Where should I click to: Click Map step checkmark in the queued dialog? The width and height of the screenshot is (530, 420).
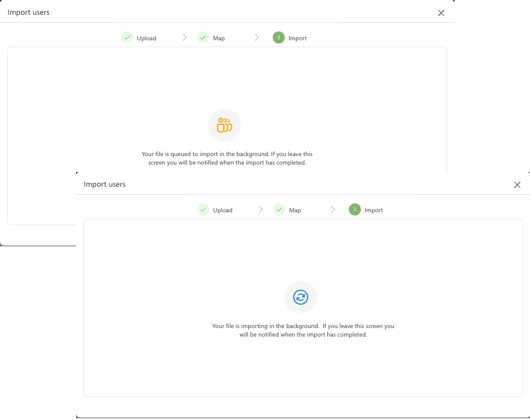pyautogui.click(x=203, y=38)
